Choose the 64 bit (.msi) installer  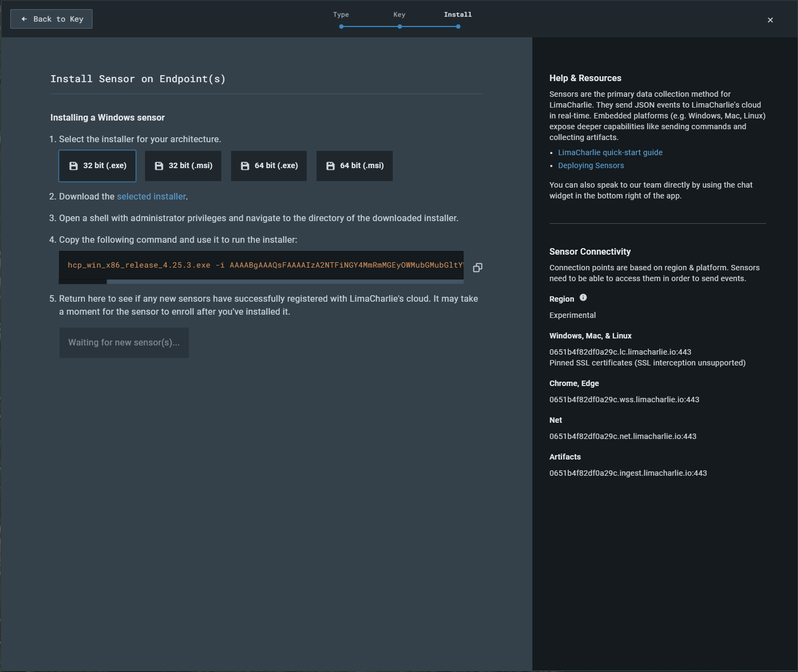click(354, 166)
